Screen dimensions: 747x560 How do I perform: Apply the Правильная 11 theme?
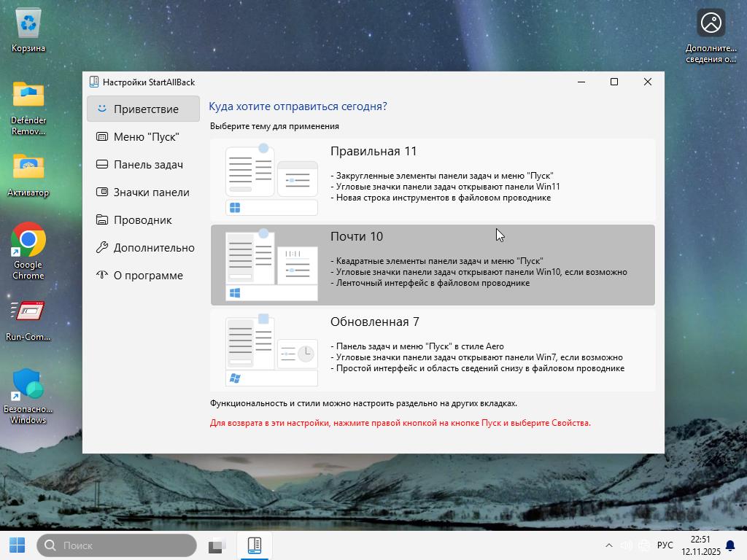(x=433, y=179)
